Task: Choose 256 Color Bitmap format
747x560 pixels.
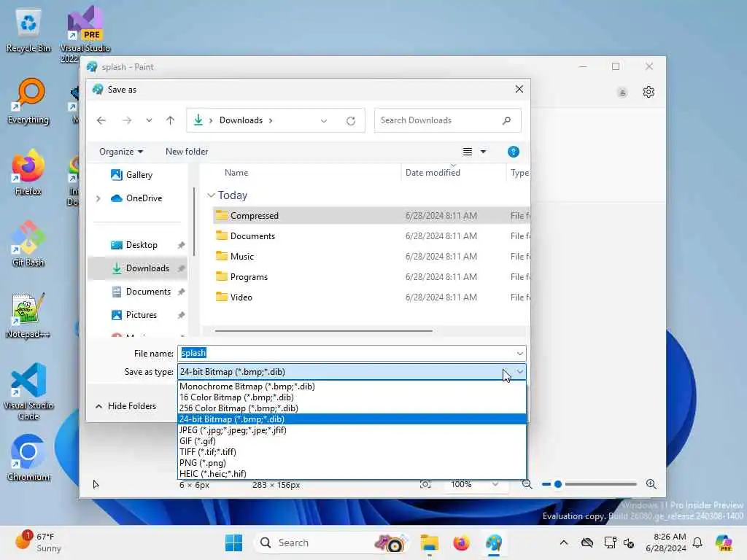Action: 352,408
